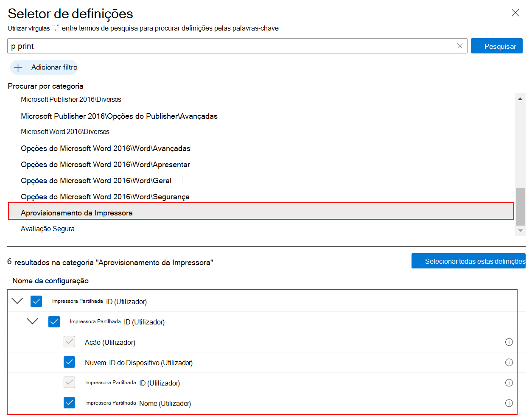Select category Microsoft Word 2016\Diversos

click(x=65, y=131)
